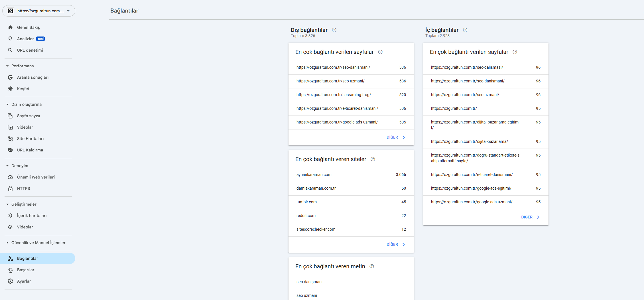
Task: Click the Genel Bakış home icon
Action: 10,27
